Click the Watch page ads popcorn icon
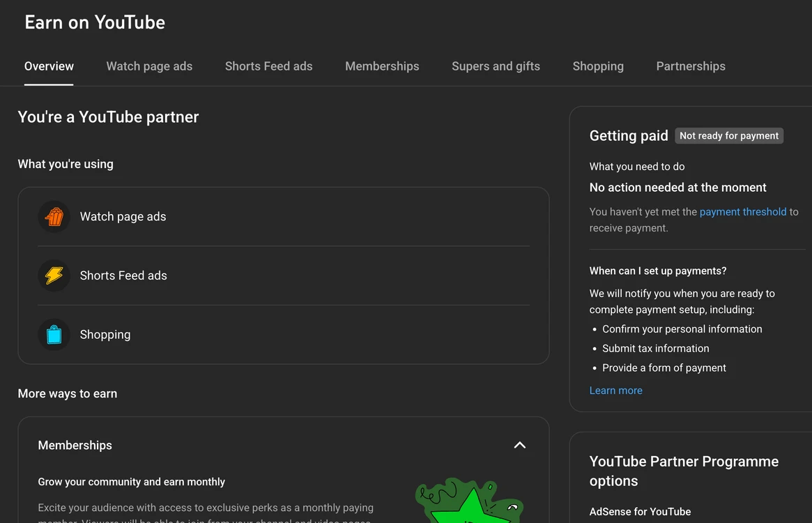The height and width of the screenshot is (523, 812). coord(54,217)
